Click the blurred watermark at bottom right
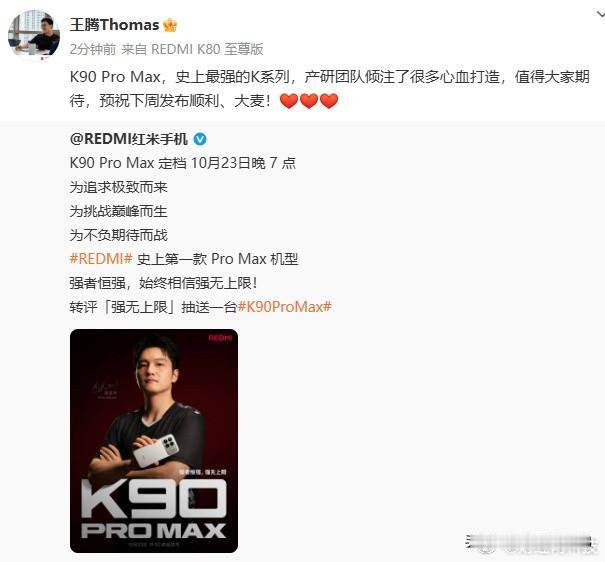Image resolution: width=605 pixels, height=562 pixels. tap(529, 543)
